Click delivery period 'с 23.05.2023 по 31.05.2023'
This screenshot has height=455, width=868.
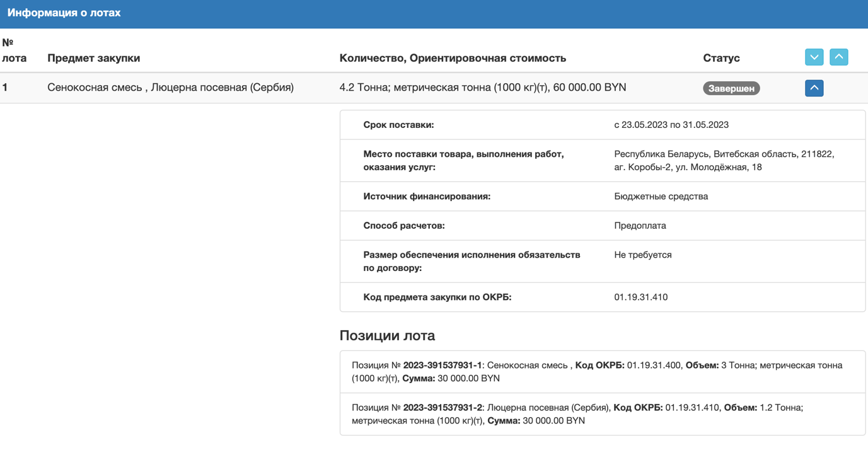671,125
